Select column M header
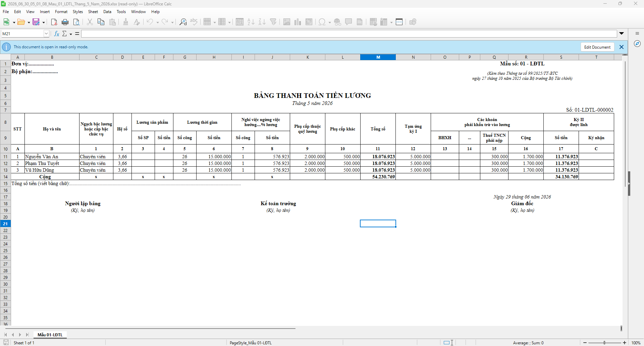The image size is (644, 346). [378, 57]
